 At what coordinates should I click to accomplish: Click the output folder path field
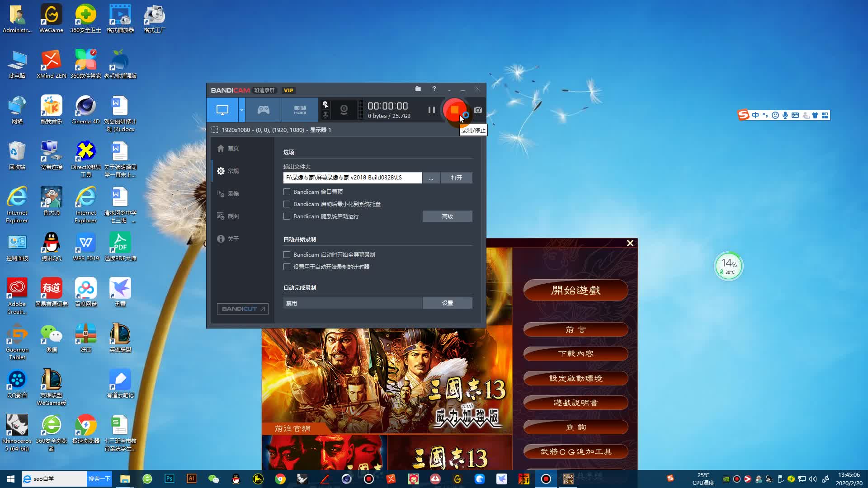tap(352, 178)
